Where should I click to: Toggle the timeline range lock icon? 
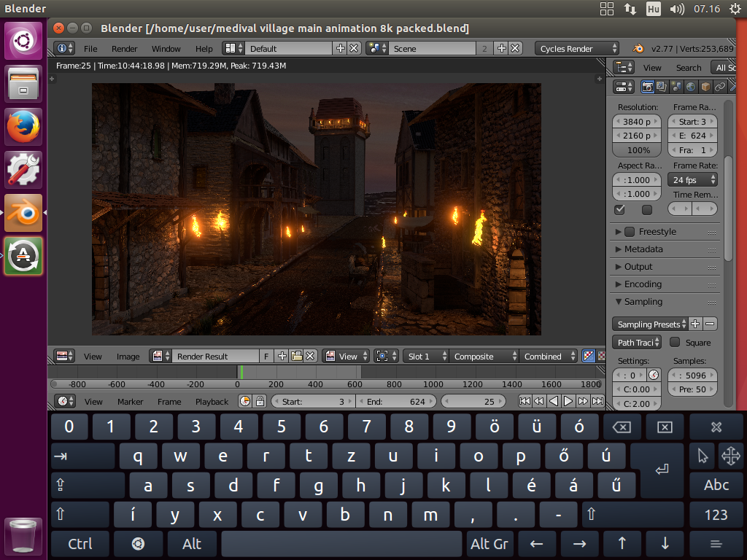tap(260, 402)
